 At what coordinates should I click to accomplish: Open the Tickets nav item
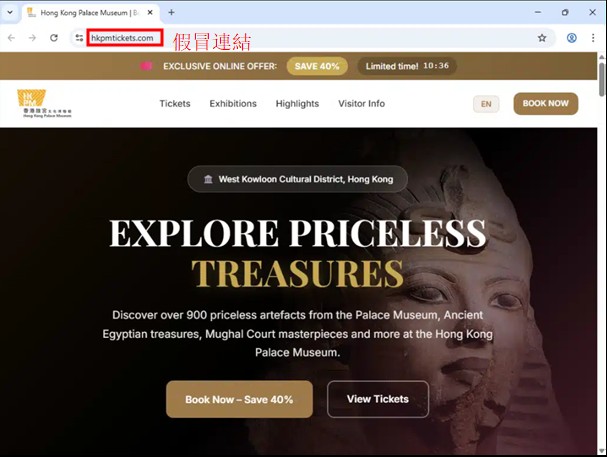[175, 104]
